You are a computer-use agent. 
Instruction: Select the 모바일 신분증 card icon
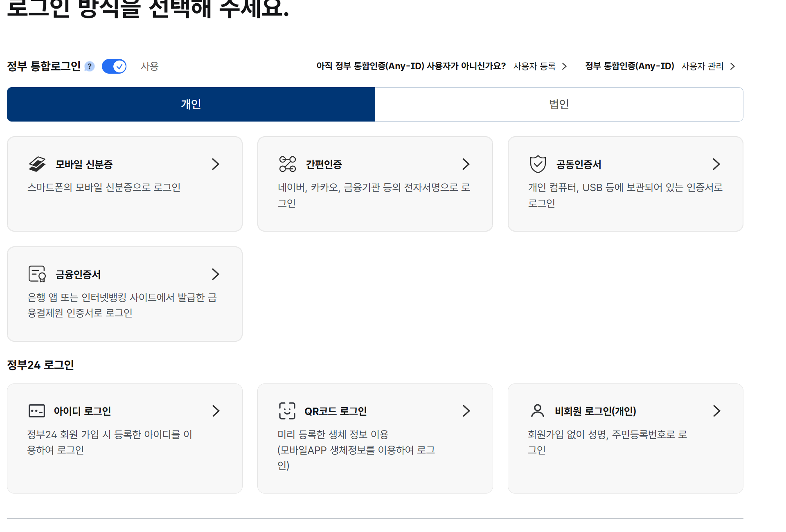tap(37, 164)
